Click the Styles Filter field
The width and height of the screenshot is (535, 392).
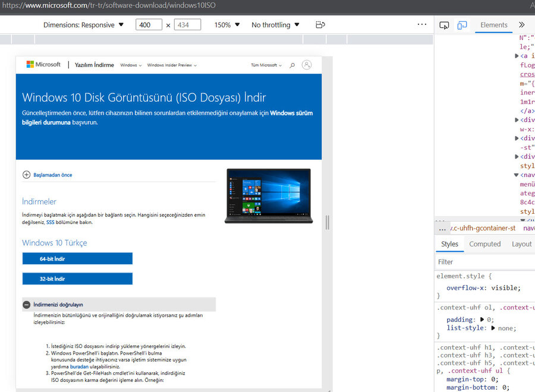[485, 262]
